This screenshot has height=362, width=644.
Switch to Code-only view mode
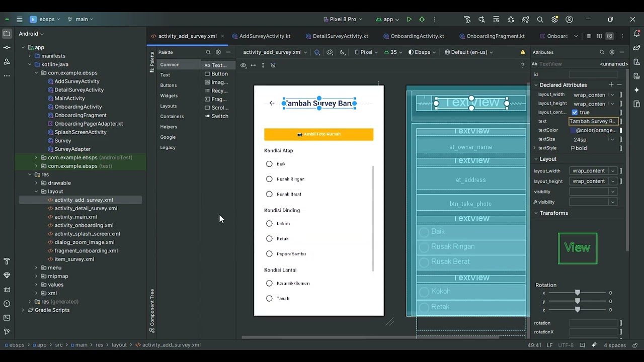click(589, 36)
